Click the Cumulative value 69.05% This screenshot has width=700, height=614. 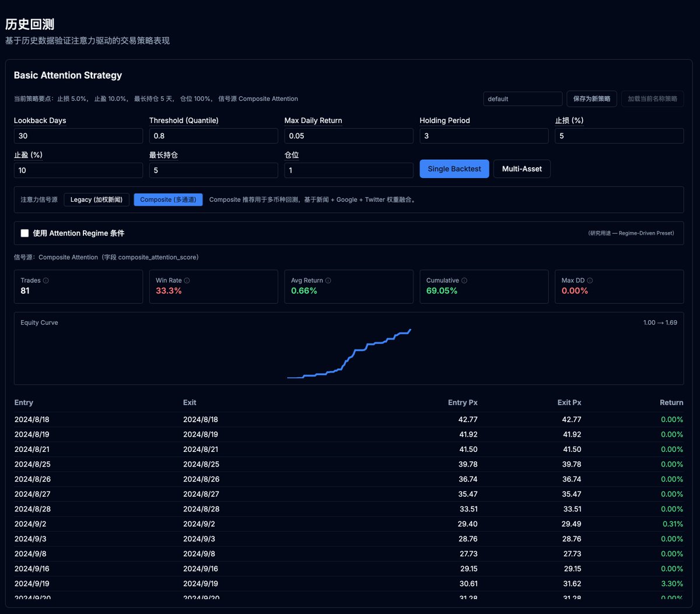point(442,290)
